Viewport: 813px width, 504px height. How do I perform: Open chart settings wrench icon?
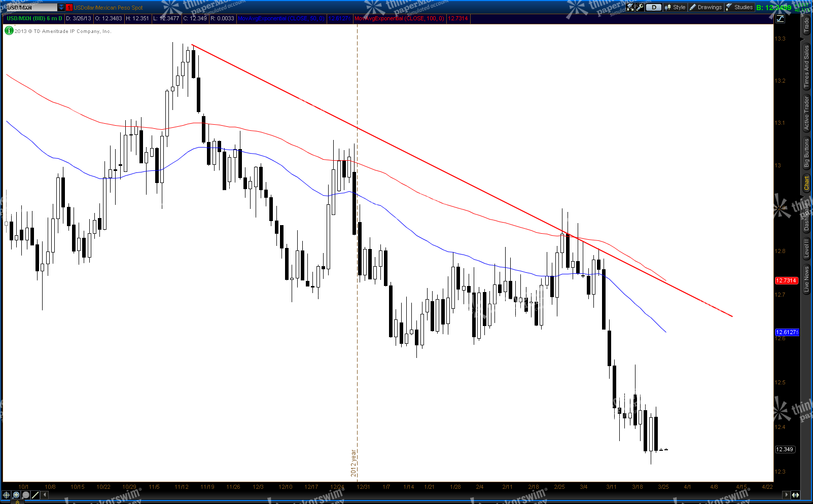(x=640, y=7)
